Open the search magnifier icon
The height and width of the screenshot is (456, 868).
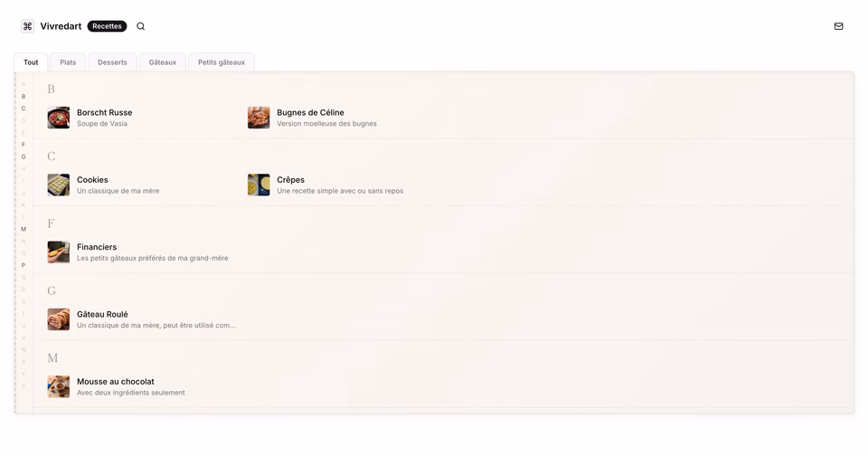[141, 26]
